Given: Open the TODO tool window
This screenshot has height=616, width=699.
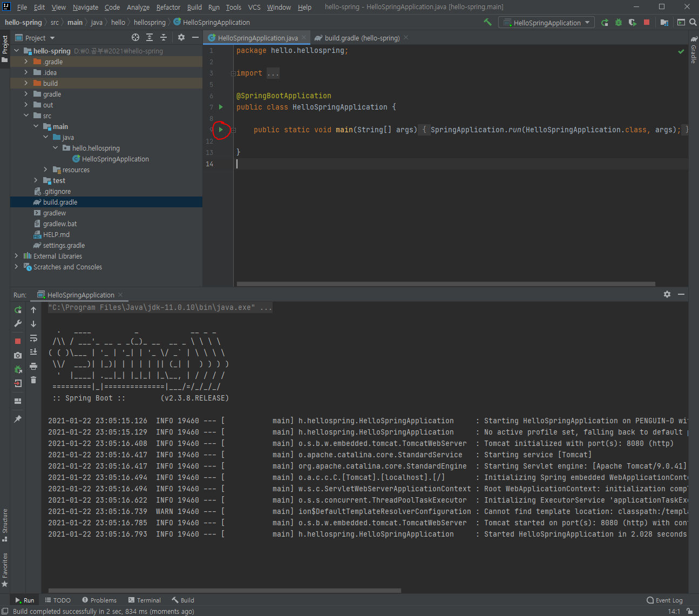Looking at the screenshot, I should (x=58, y=600).
